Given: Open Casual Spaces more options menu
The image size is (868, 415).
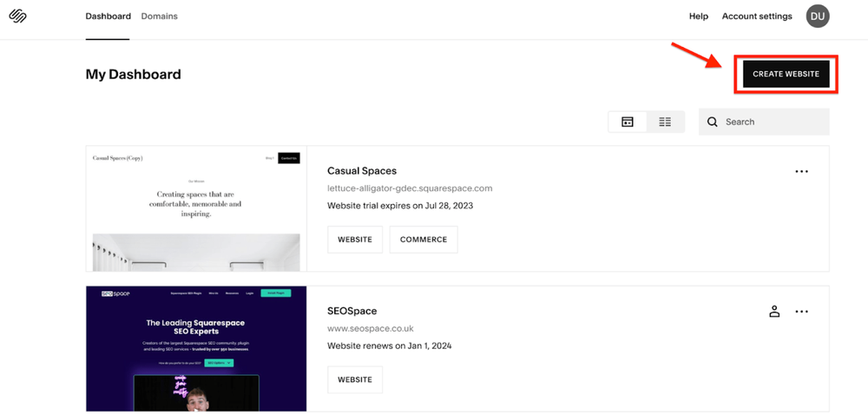Looking at the screenshot, I should click(x=801, y=172).
